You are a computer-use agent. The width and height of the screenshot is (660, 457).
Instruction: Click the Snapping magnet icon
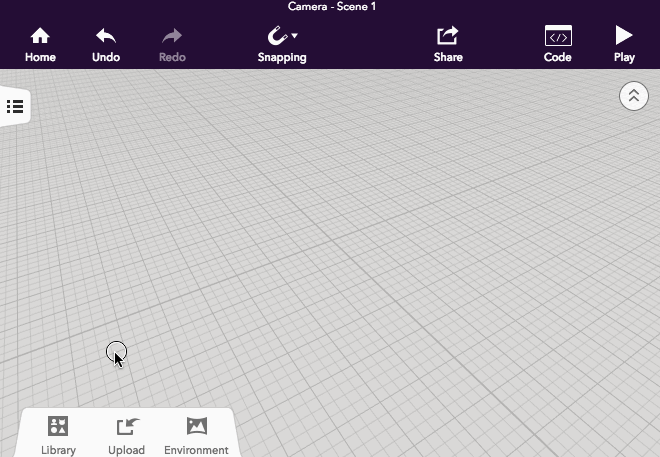(x=277, y=36)
